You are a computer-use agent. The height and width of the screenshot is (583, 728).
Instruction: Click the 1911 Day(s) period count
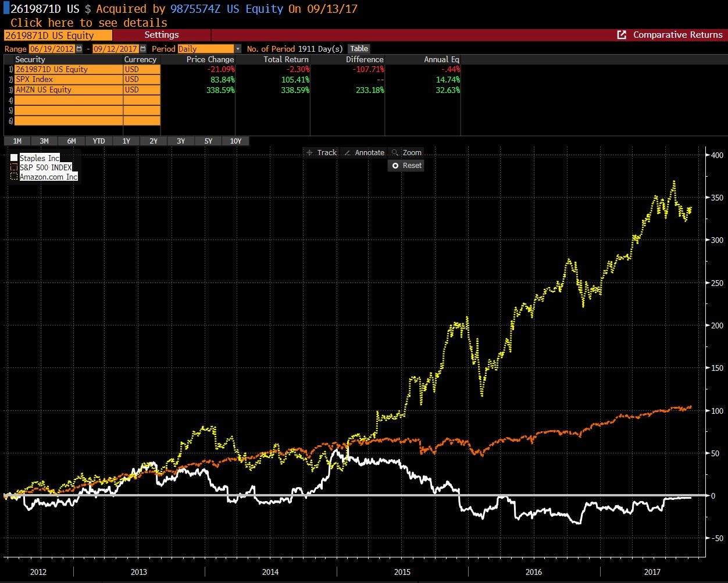click(x=320, y=49)
